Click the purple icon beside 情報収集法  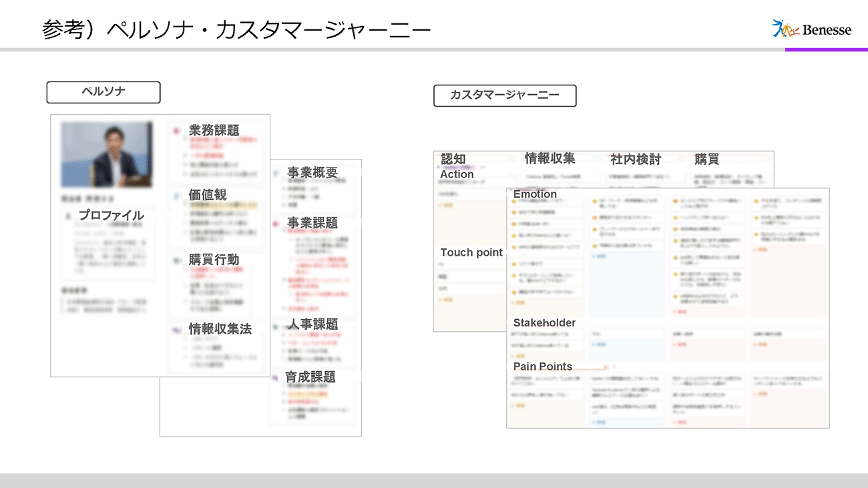[176, 329]
